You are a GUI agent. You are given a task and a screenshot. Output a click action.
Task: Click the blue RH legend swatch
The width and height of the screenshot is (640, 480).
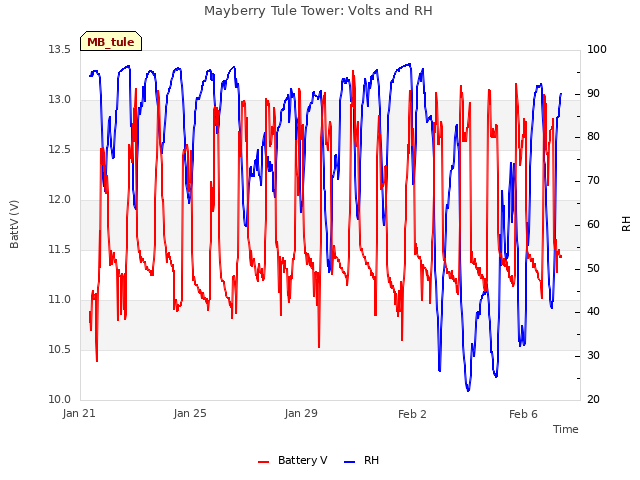[x=350, y=462]
